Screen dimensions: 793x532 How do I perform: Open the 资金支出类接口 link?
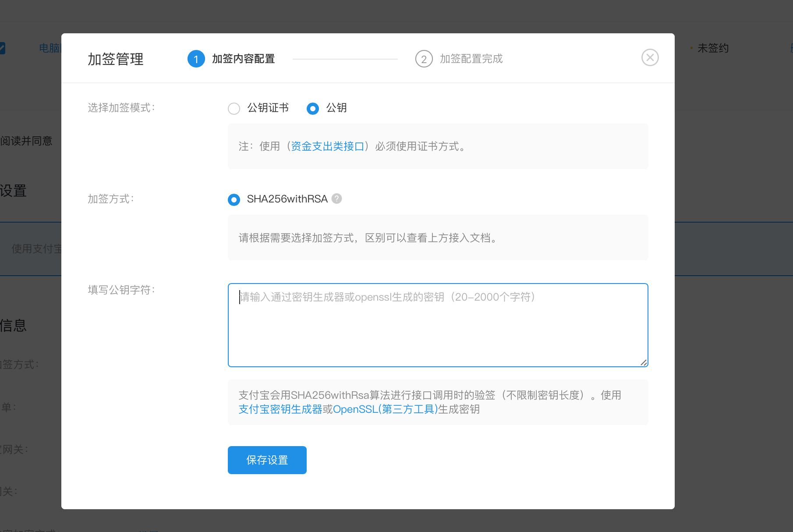pos(328,146)
